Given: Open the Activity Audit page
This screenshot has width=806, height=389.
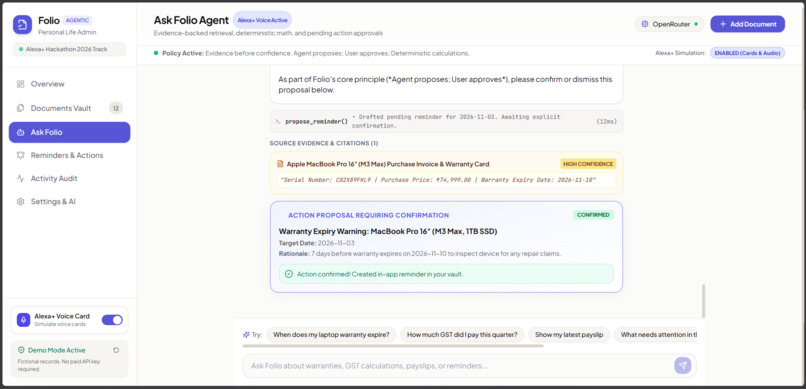Looking at the screenshot, I should click(69, 178).
